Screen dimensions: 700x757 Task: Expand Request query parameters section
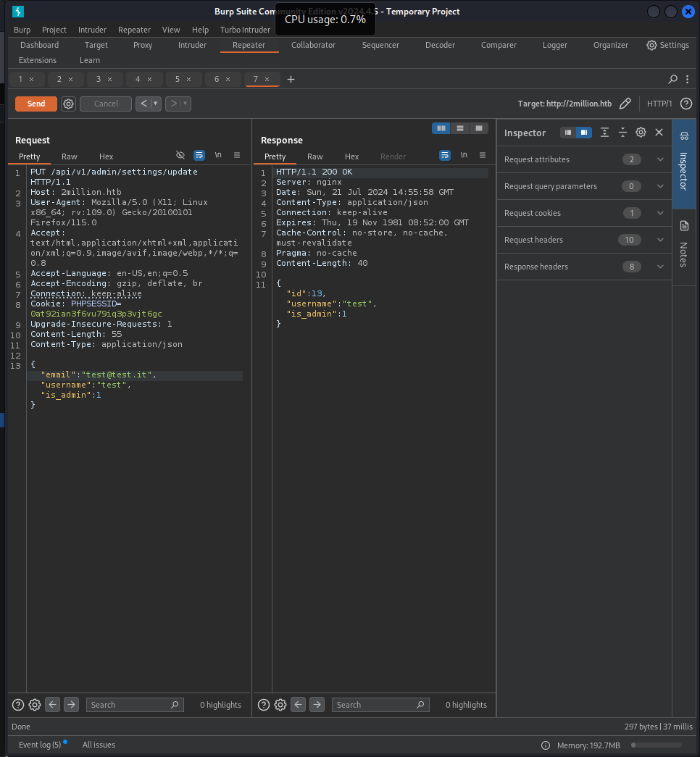pyautogui.click(x=584, y=186)
